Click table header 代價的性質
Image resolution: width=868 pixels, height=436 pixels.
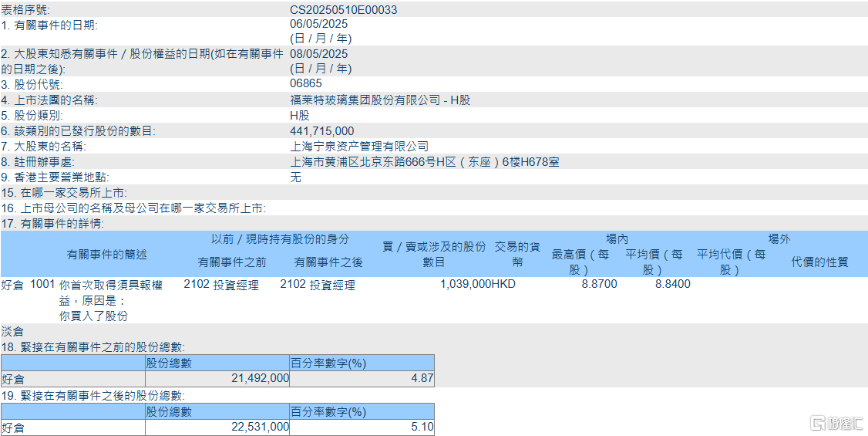click(x=820, y=262)
